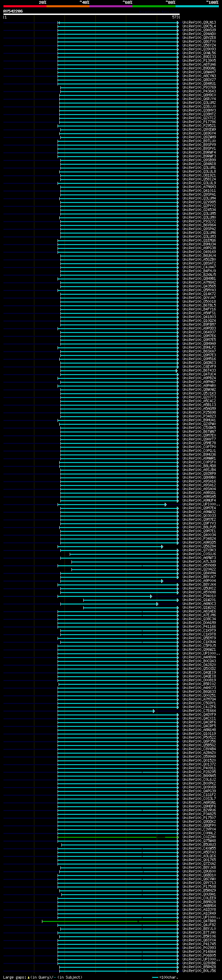Select label UniRef100_Q5EMT9

(199, 638)
